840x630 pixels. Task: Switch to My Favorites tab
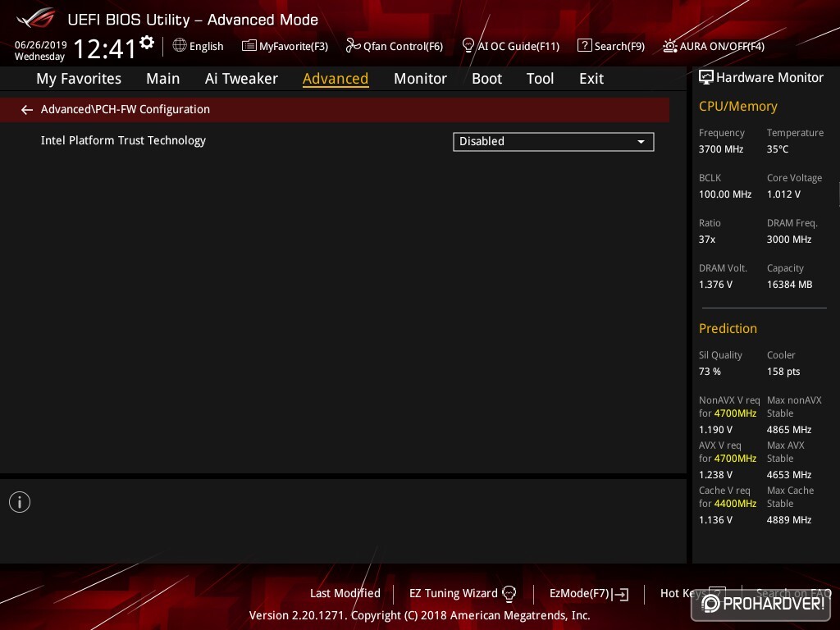pos(79,79)
